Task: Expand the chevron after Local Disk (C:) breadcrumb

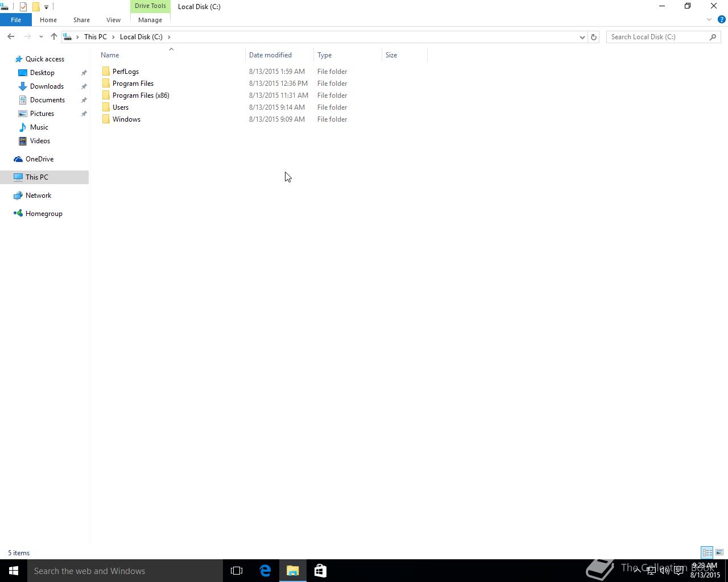Action: (169, 37)
